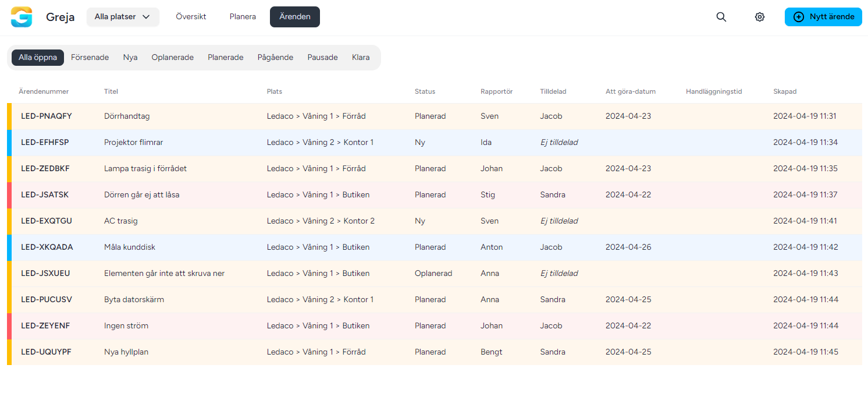Show only Pågående tickets

pyautogui.click(x=275, y=58)
